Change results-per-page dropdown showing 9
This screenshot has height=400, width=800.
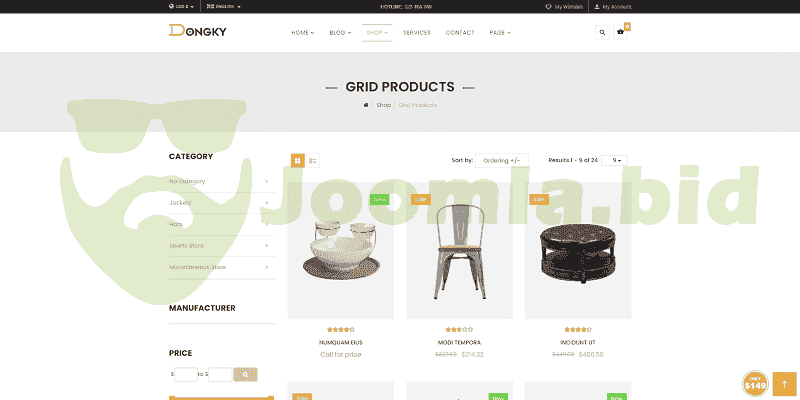pyautogui.click(x=614, y=160)
